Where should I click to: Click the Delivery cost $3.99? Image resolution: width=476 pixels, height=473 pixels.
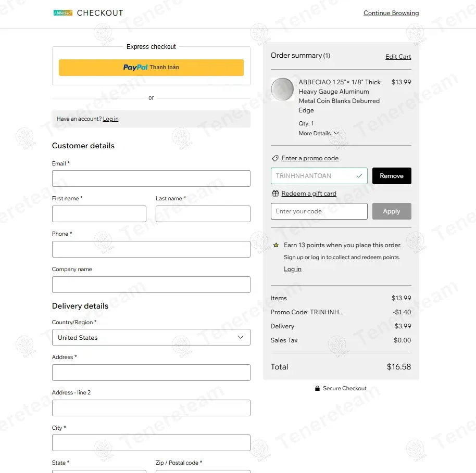point(403,326)
